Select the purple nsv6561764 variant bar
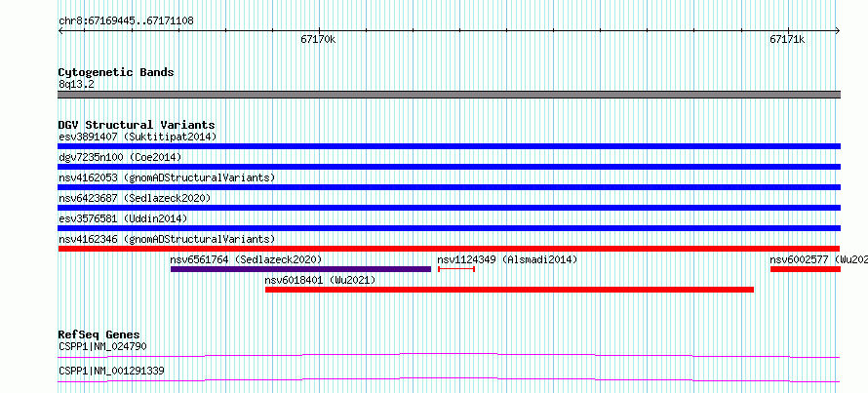 pyautogui.click(x=300, y=269)
